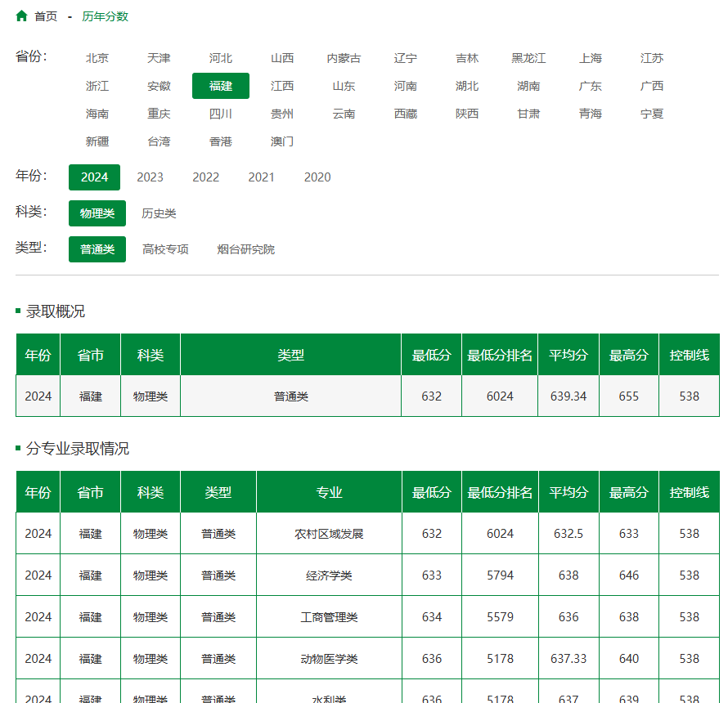This screenshot has width=728, height=703.
Task: Click the active 2024 year button
Action: 94,177
